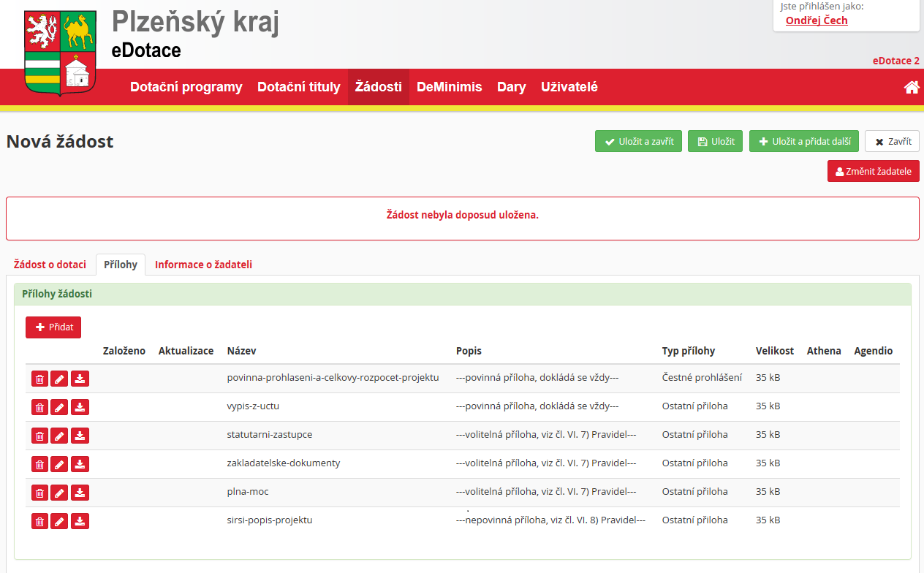Delete the vypis-z-uctu attachment
The width and height of the screenshot is (924, 573).
point(40,407)
